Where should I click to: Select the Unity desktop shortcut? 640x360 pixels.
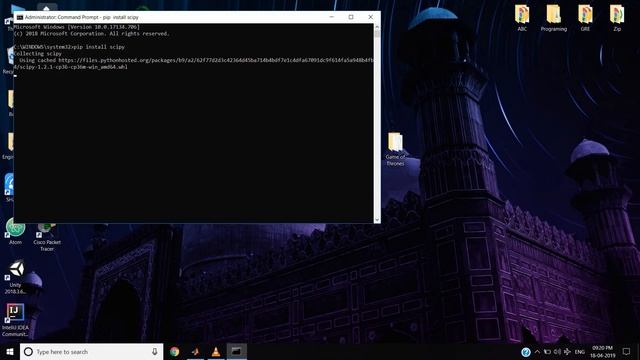[16, 277]
